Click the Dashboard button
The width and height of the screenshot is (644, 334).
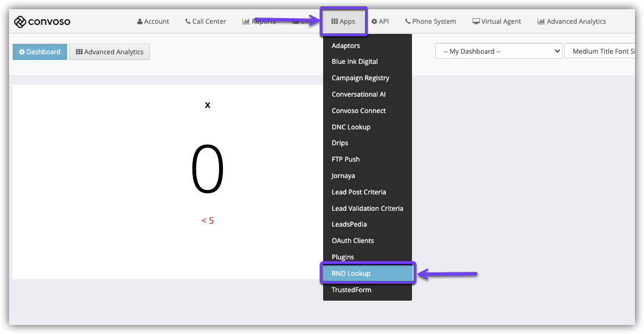(x=40, y=52)
